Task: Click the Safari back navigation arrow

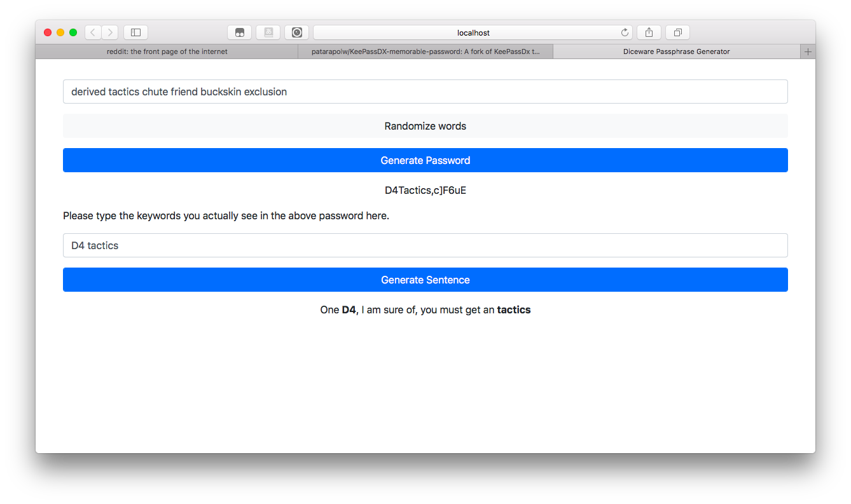Action: point(93,32)
